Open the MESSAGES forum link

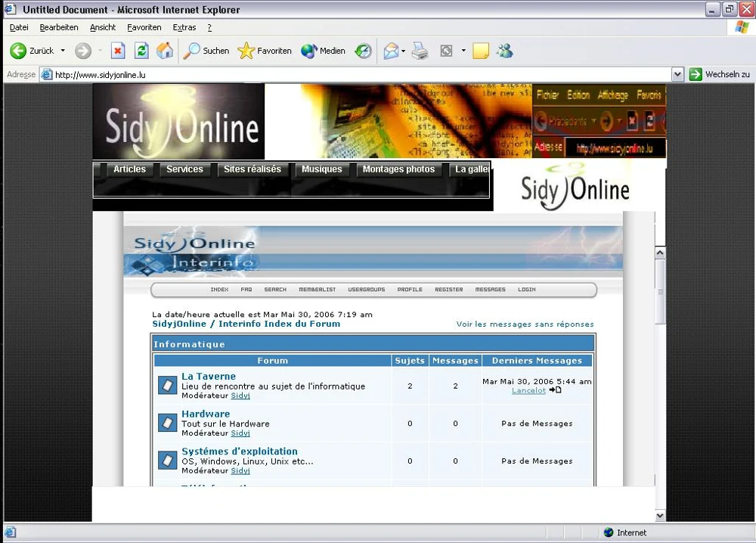pos(491,290)
